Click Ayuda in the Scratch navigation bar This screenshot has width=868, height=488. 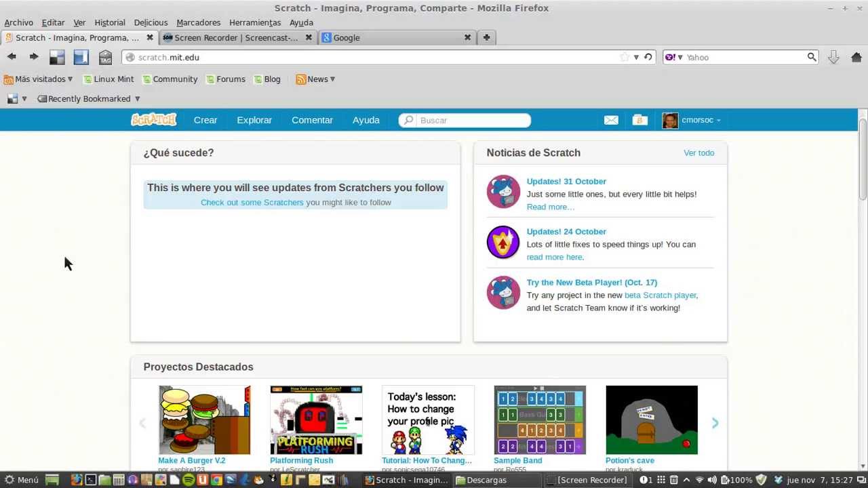[366, 120]
